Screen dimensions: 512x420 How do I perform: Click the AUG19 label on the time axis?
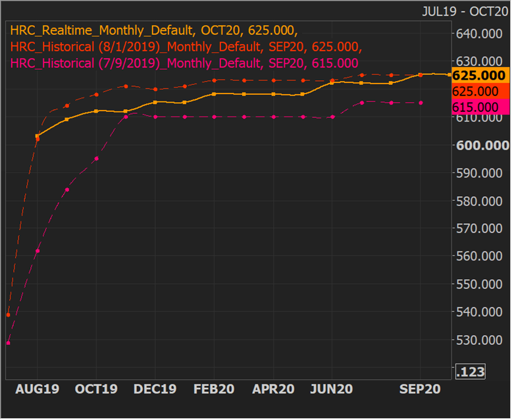(x=37, y=389)
